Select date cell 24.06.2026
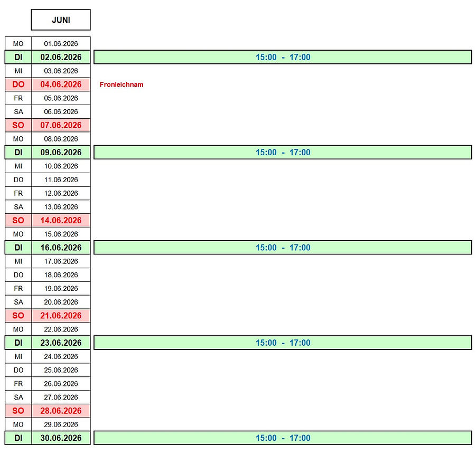Image resolution: width=476 pixels, height=454 pixels. coord(61,357)
